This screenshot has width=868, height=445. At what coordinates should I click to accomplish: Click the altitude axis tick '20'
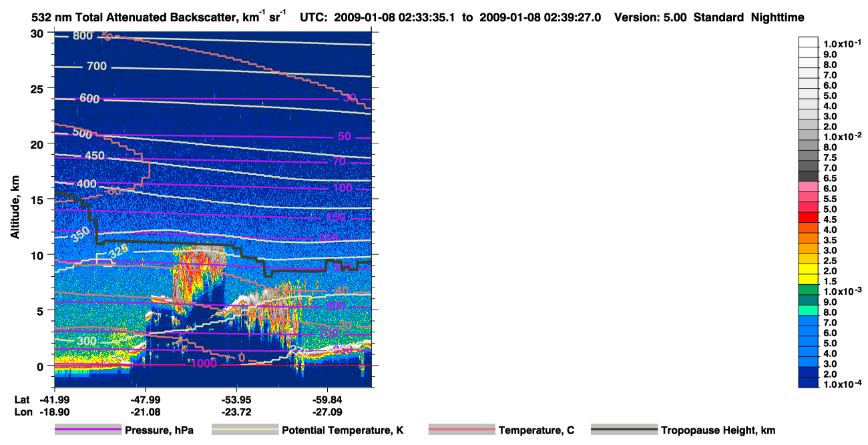pyautogui.click(x=38, y=143)
